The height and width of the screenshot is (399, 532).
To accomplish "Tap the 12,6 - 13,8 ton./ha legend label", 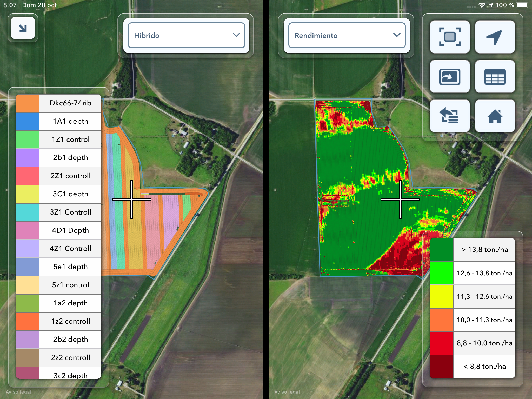I will [484, 273].
